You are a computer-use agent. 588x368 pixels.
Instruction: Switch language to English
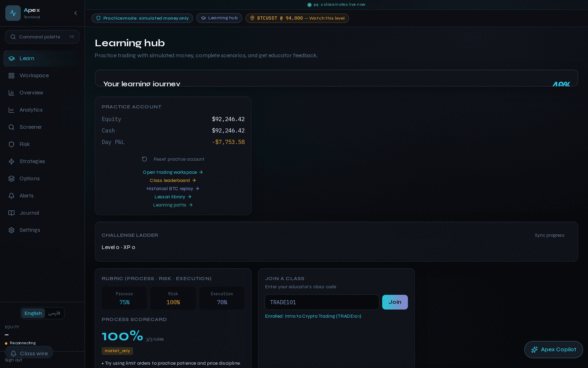coord(33,313)
